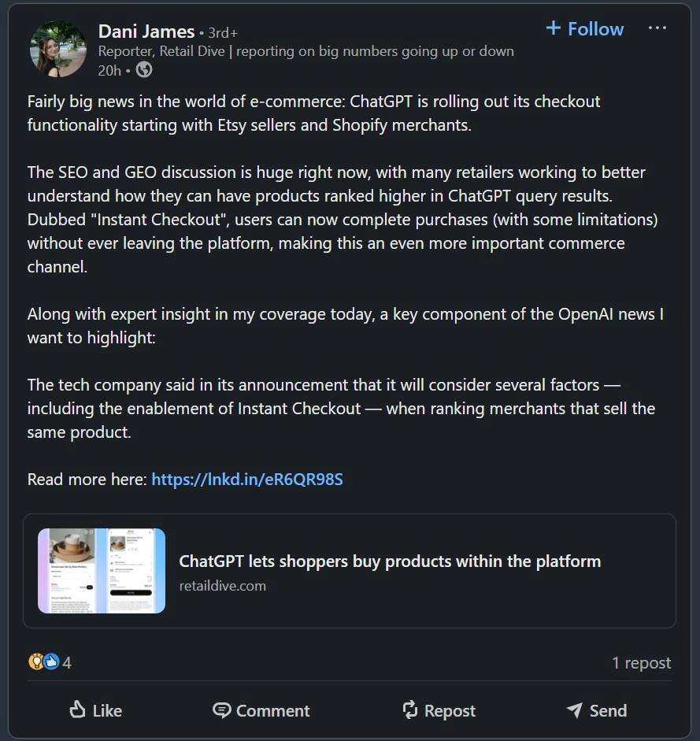View the list of 4 reactions
700x741 pixels.
click(x=67, y=662)
